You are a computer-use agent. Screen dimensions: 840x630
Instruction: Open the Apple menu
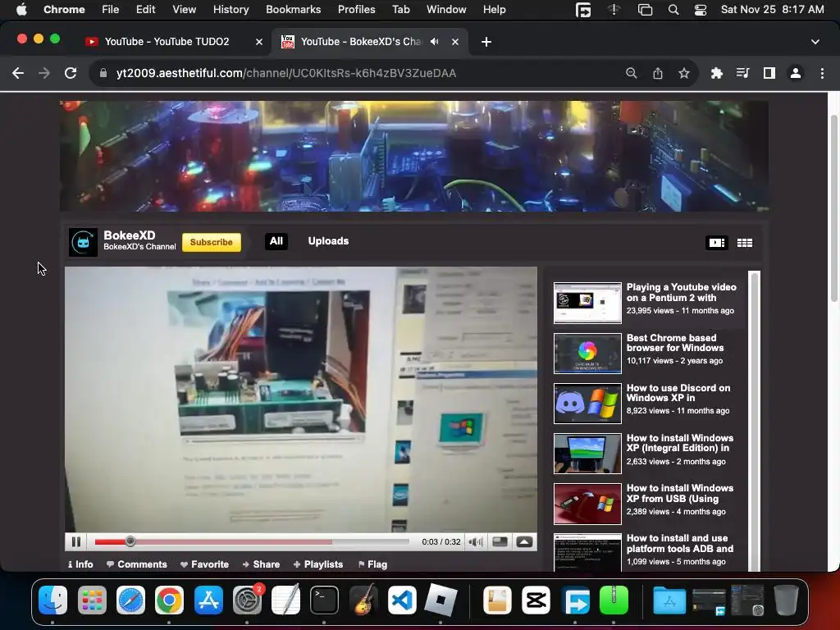pos(21,10)
